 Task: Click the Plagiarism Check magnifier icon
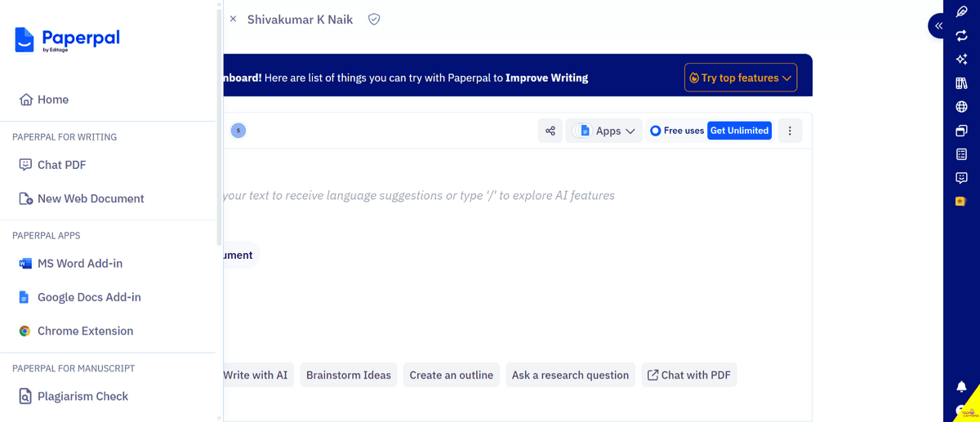coord(25,397)
